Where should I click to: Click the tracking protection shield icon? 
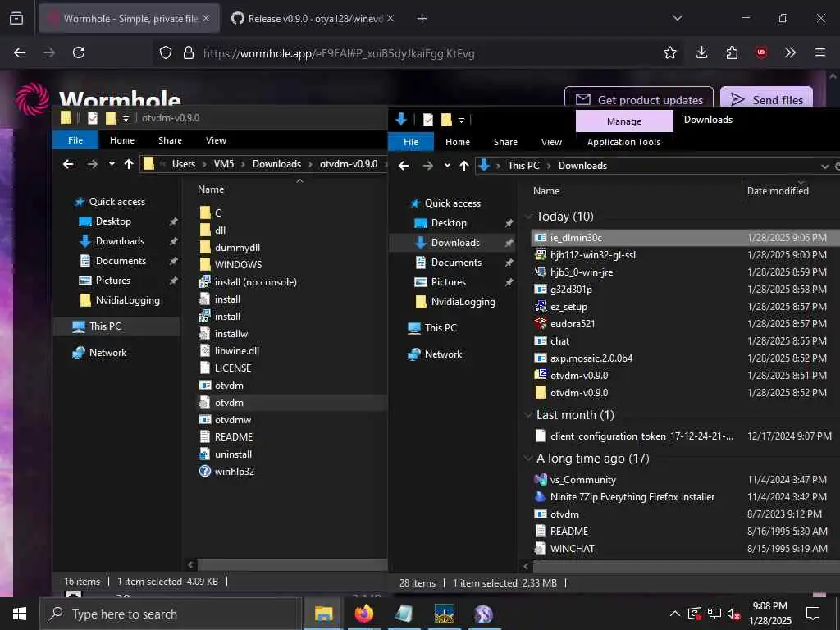click(166, 52)
